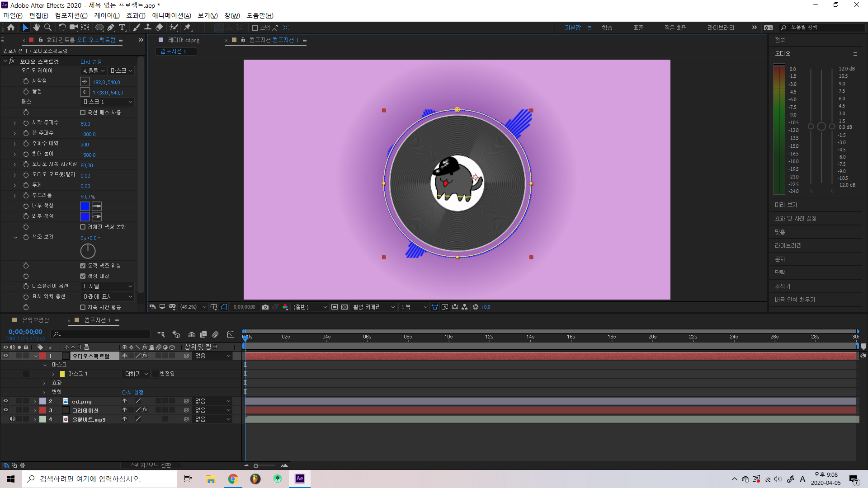Select the Brush tool
Viewport: 868px width, 488px height.
point(137,28)
